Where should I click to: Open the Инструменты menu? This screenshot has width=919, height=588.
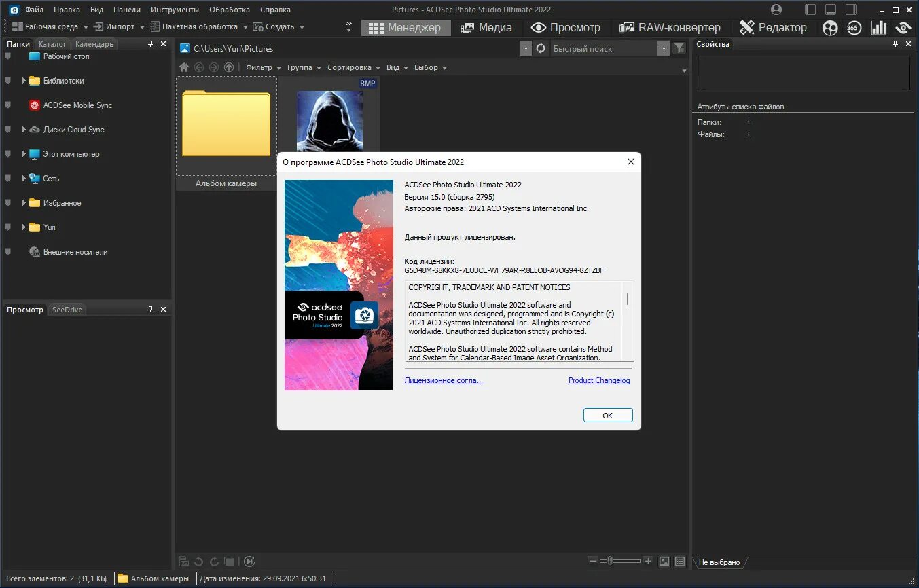tap(175, 10)
